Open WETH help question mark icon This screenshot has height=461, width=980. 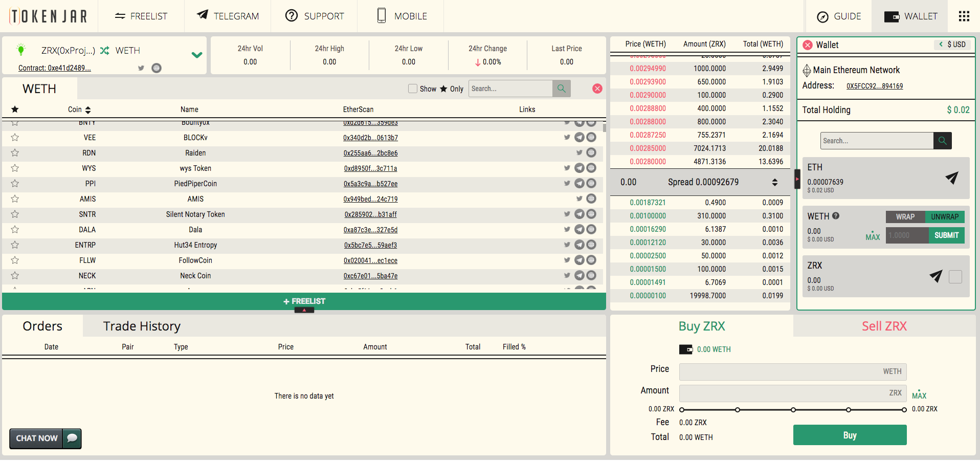[x=836, y=216]
